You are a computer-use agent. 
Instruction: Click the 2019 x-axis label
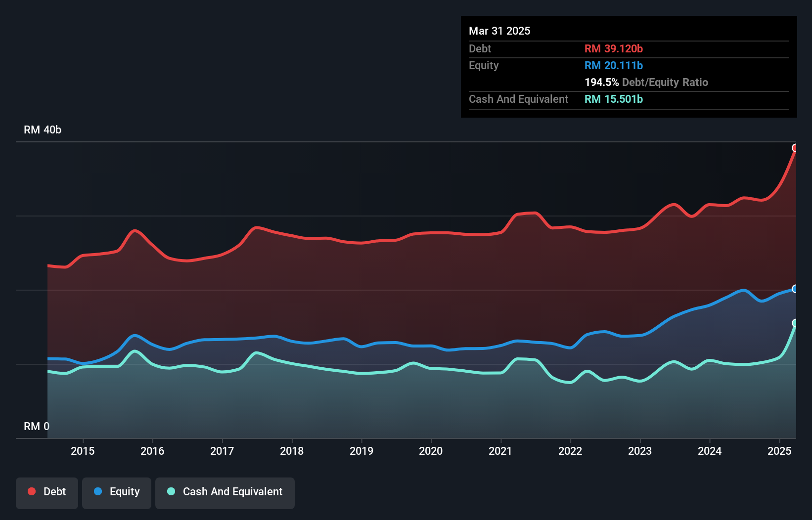361,451
